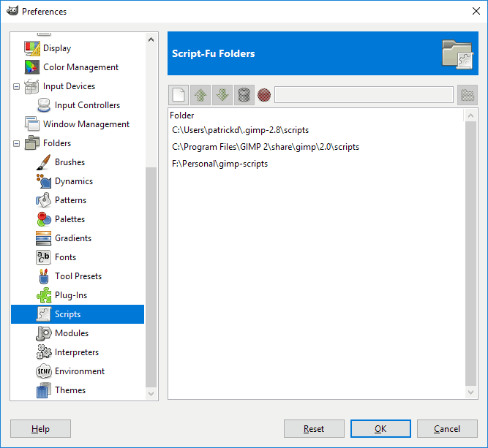Open Help for preferences
This screenshot has height=448, width=488.
coord(41,429)
